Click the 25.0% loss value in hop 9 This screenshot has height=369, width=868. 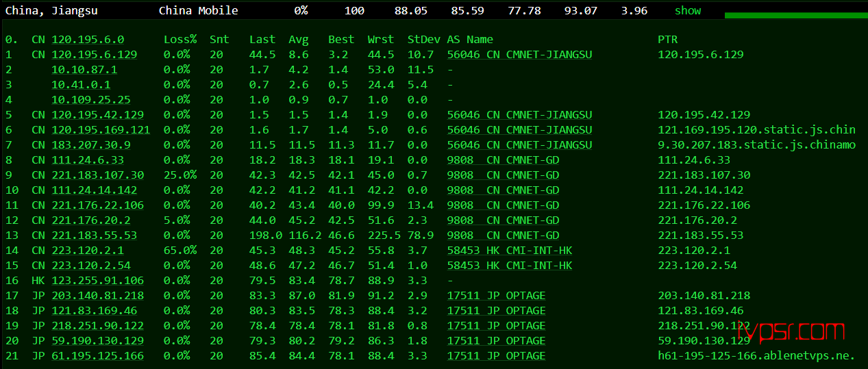[180, 175]
